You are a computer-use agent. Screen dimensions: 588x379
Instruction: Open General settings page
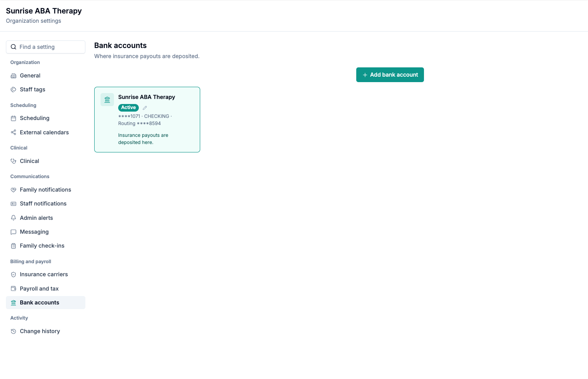45,76
